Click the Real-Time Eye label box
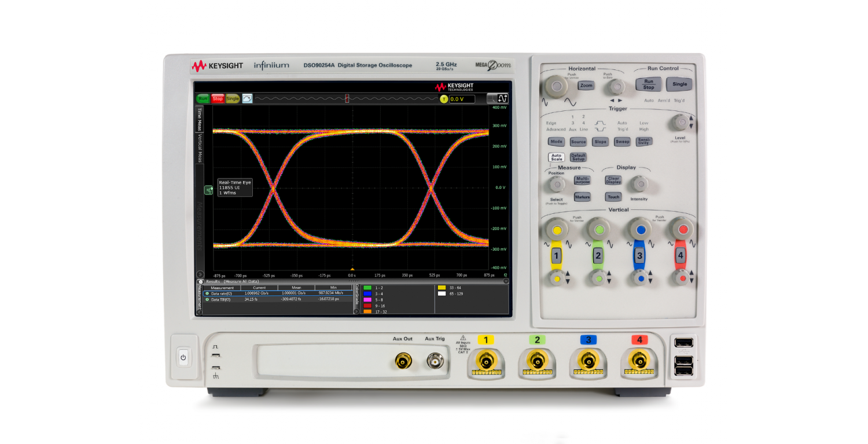The image size is (868, 444). (234, 187)
